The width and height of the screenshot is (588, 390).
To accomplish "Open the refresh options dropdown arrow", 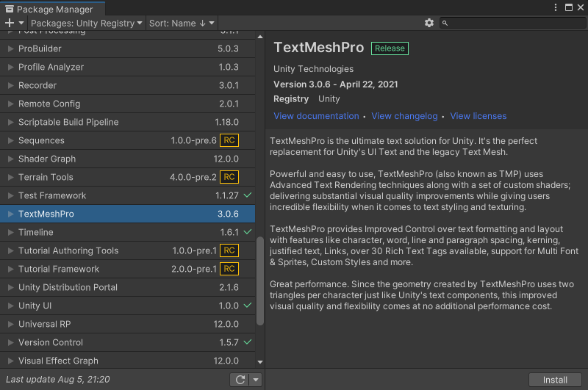I will click(x=256, y=380).
